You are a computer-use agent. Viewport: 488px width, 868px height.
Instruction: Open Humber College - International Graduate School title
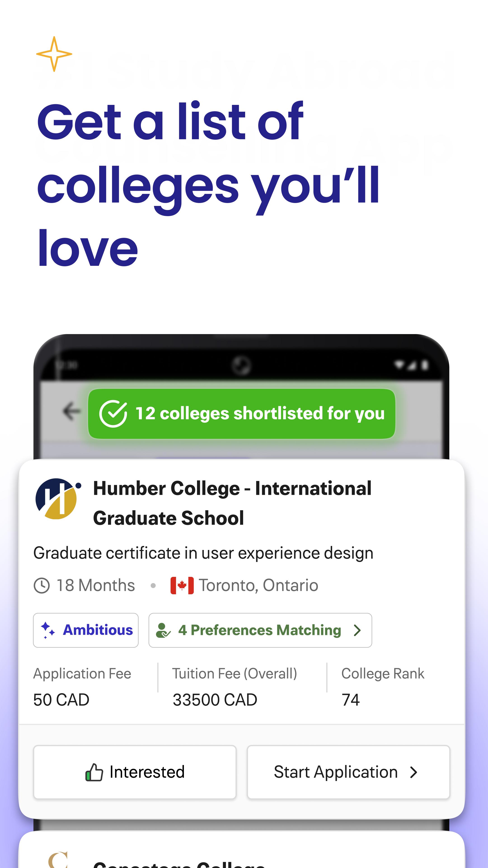(232, 503)
